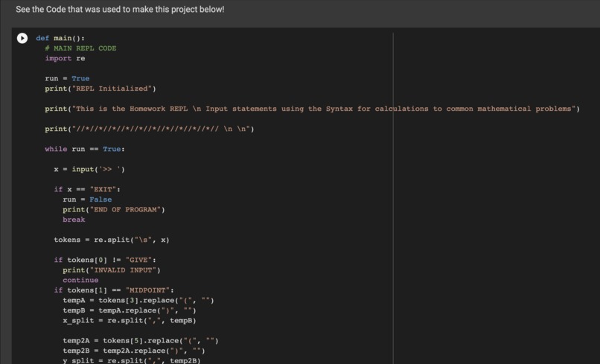Click the print "This is the Homework REPL" line

312,109
